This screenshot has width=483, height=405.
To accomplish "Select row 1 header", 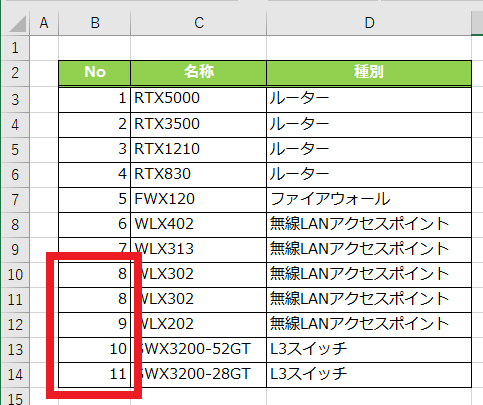I will pos(15,48).
